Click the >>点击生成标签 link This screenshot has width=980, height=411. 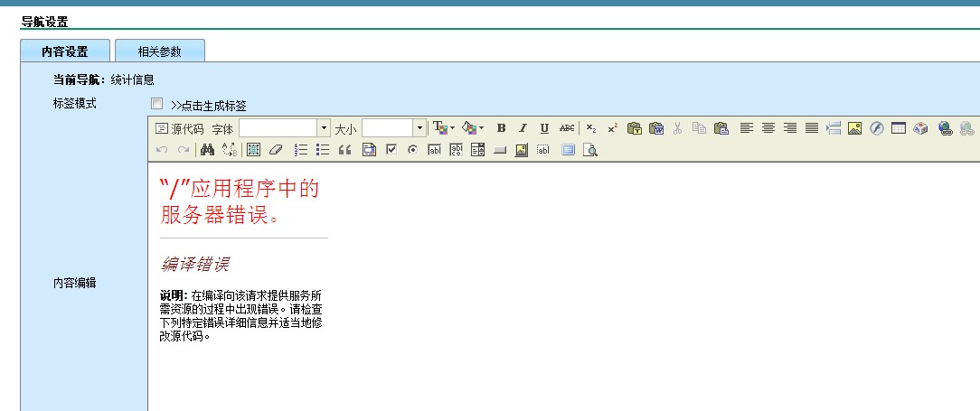[x=208, y=105]
